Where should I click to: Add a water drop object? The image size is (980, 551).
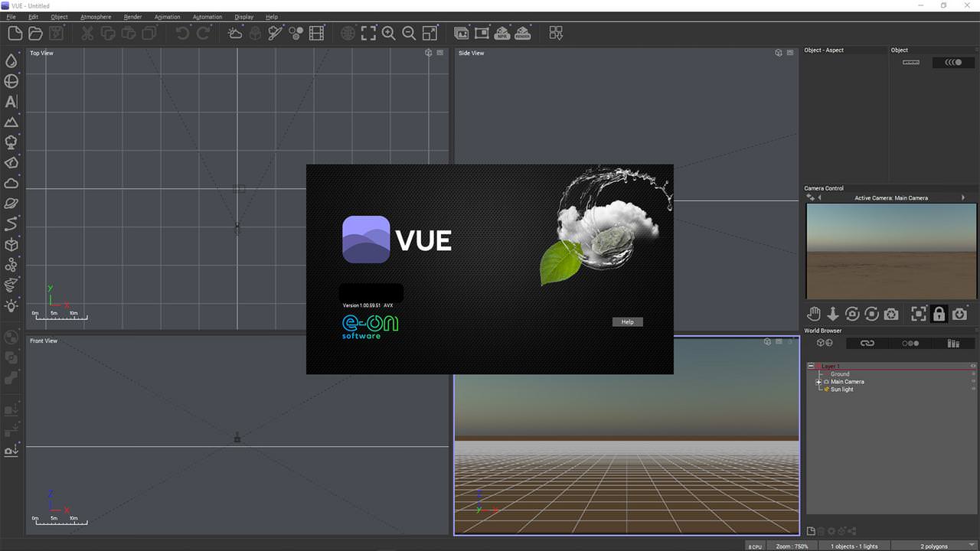click(x=11, y=61)
